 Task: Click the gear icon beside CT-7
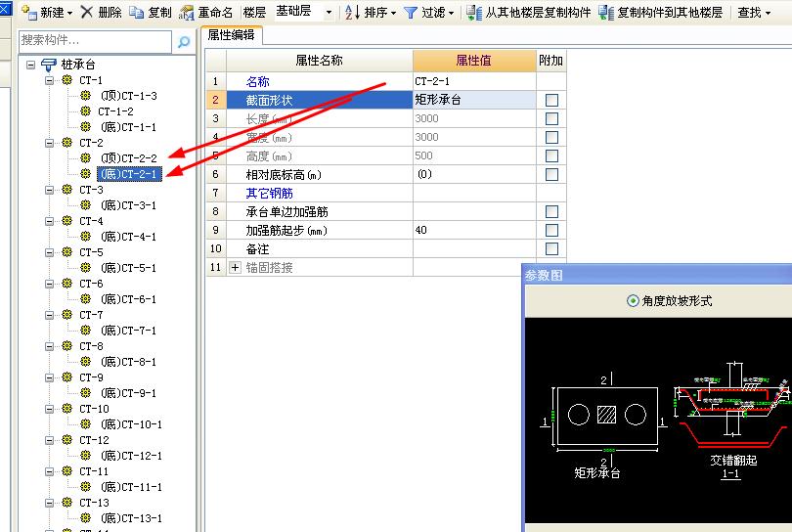tap(67, 315)
